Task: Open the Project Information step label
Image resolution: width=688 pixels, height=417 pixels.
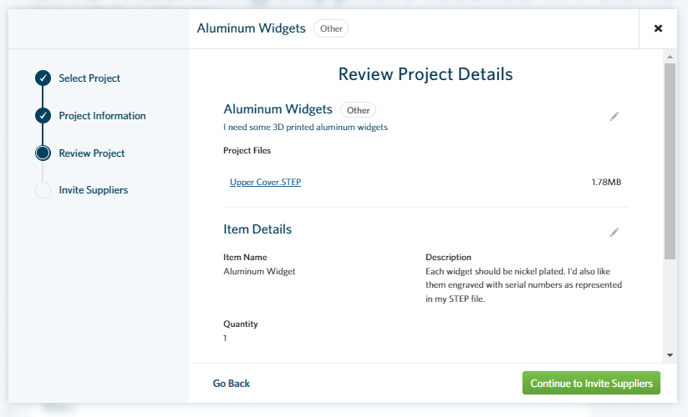Action: pos(102,115)
